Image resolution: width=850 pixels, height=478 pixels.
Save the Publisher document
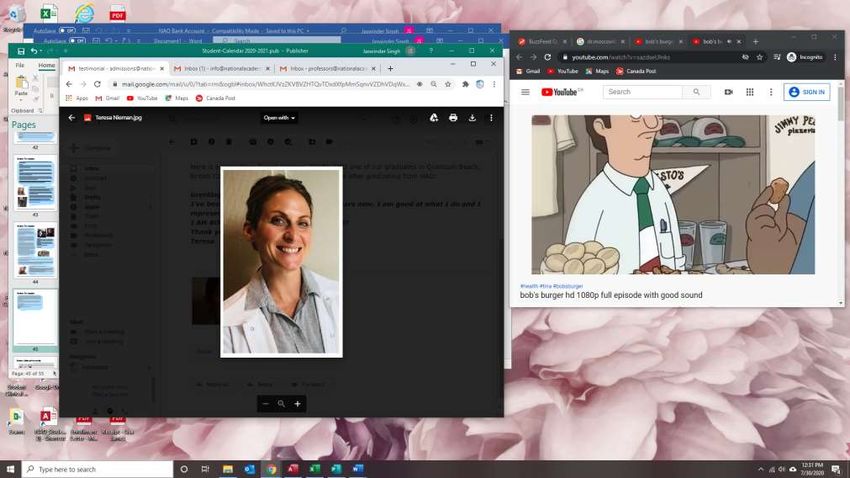[x=21, y=51]
